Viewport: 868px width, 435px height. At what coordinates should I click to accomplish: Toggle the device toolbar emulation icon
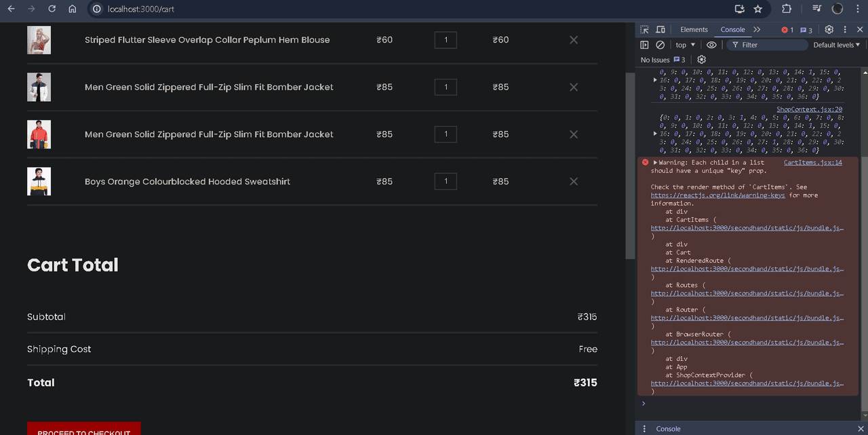pos(660,30)
